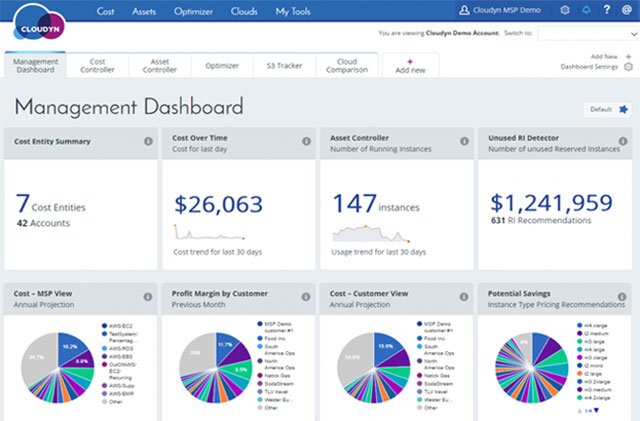
Task: Show info for Unused RI Detector widget
Action: (x=623, y=141)
